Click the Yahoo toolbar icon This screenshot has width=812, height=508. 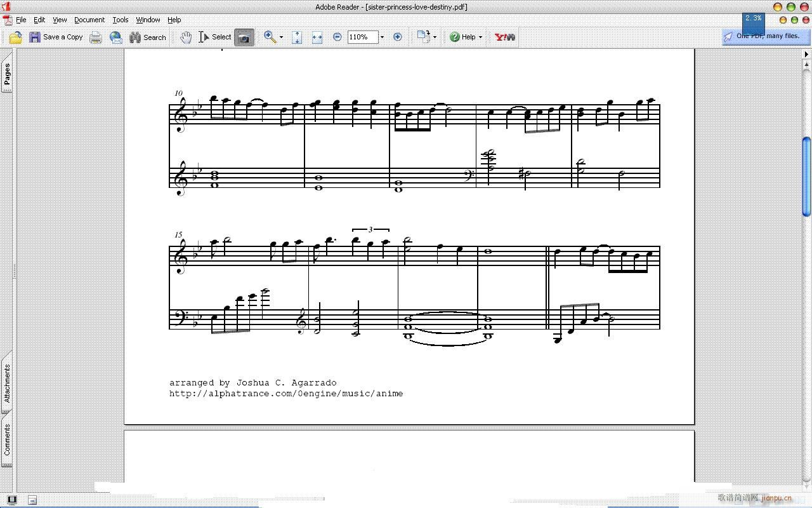point(505,37)
